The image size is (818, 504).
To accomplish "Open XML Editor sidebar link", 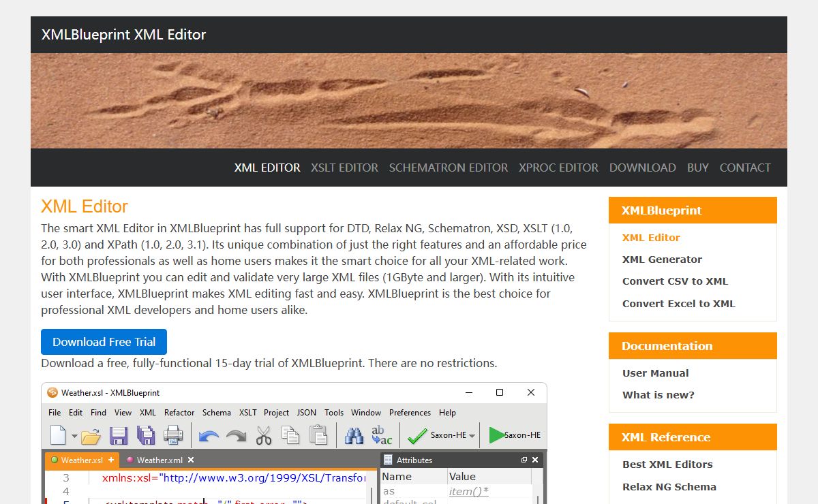I will [651, 238].
